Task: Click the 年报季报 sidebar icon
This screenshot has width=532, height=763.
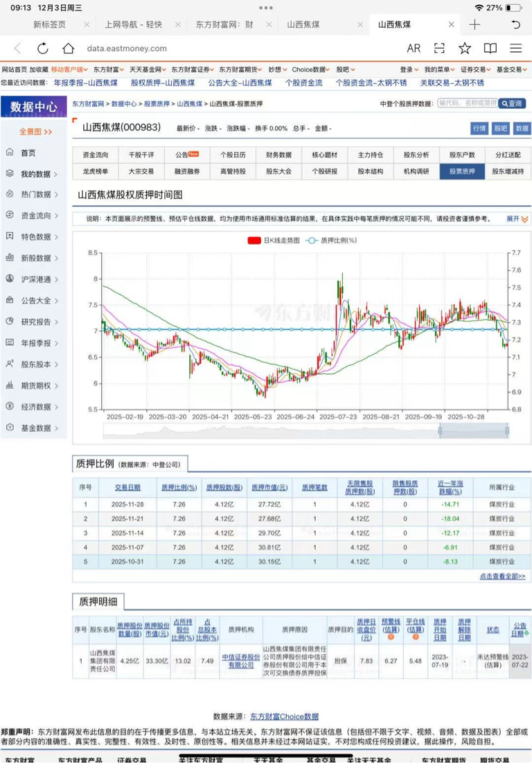Action: [10, 342]
